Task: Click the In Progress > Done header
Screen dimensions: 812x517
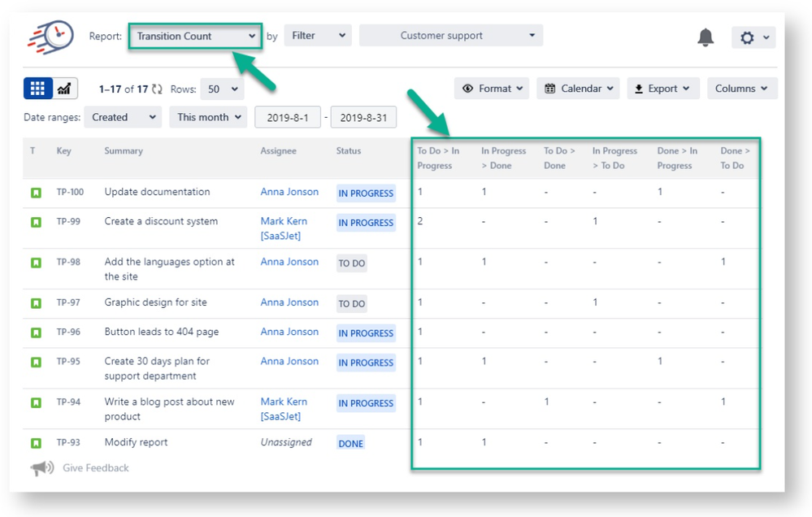Action: 503,158
